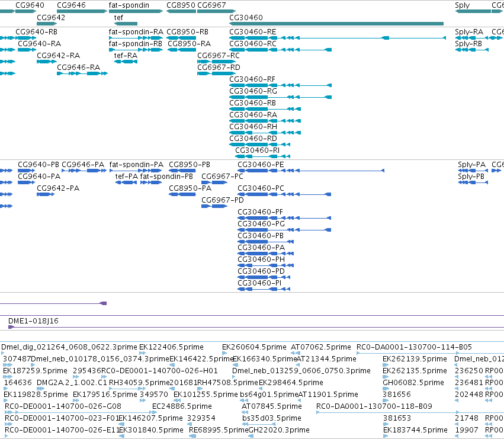Click EST EK262139.5prime
The width and height of the screenshot is (504, 439).
415,359
